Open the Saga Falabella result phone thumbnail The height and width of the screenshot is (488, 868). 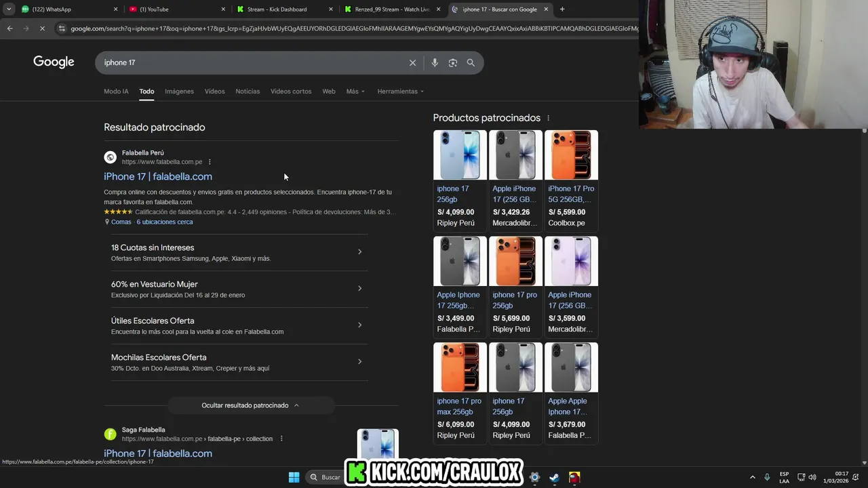pos(378,445)
